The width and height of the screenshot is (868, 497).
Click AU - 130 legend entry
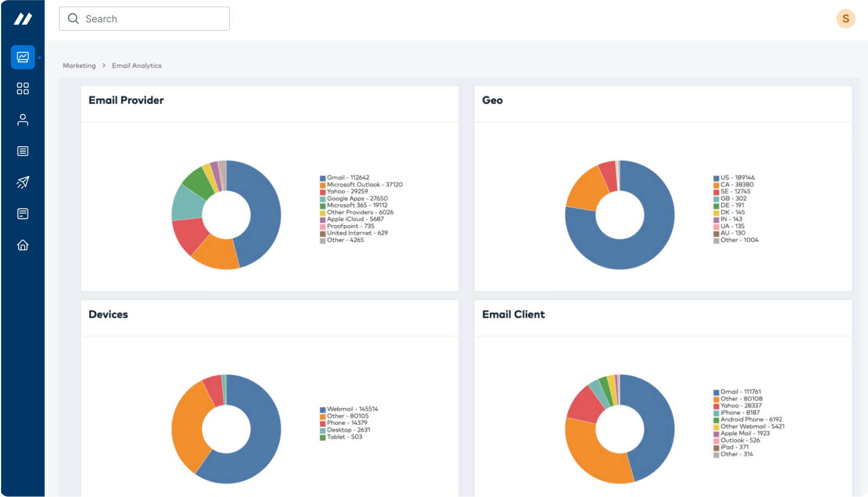click(x=729, y=233)
